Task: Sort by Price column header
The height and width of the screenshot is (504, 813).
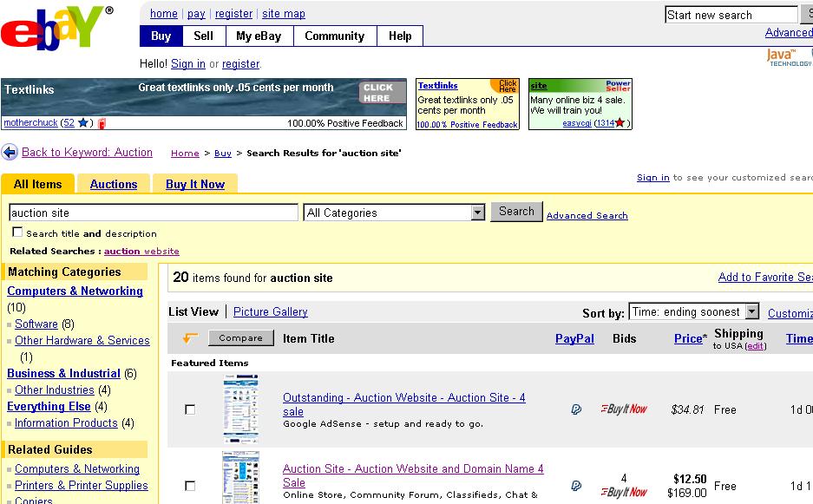Action: [688, 338]
